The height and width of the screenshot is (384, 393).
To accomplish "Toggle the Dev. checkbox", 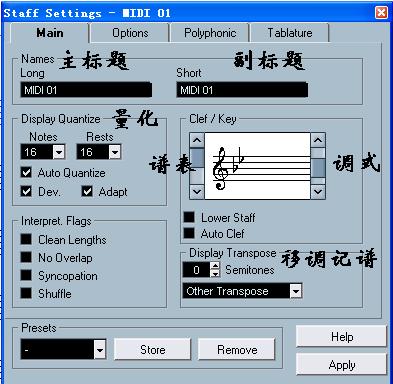I will pos(26,192).
